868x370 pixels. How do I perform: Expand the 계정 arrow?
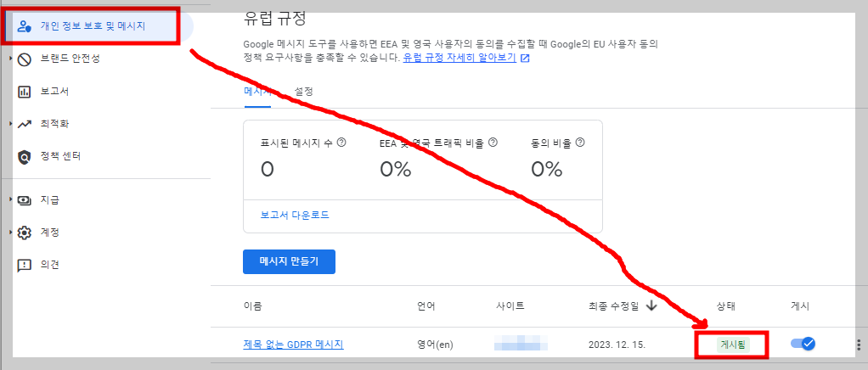(10, 233)
